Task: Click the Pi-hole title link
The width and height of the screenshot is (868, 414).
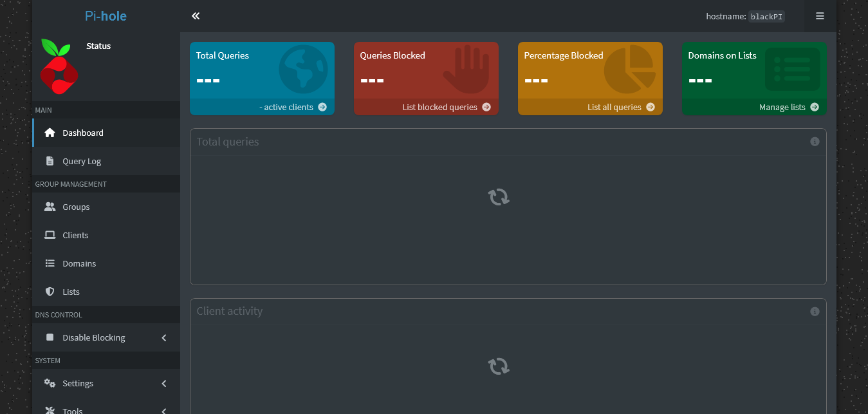Action: (106, 16)
